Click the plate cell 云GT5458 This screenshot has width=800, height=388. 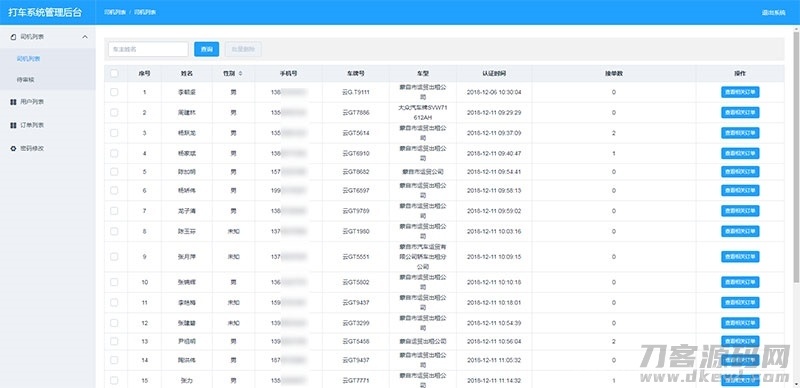click(x=356, y=341)
